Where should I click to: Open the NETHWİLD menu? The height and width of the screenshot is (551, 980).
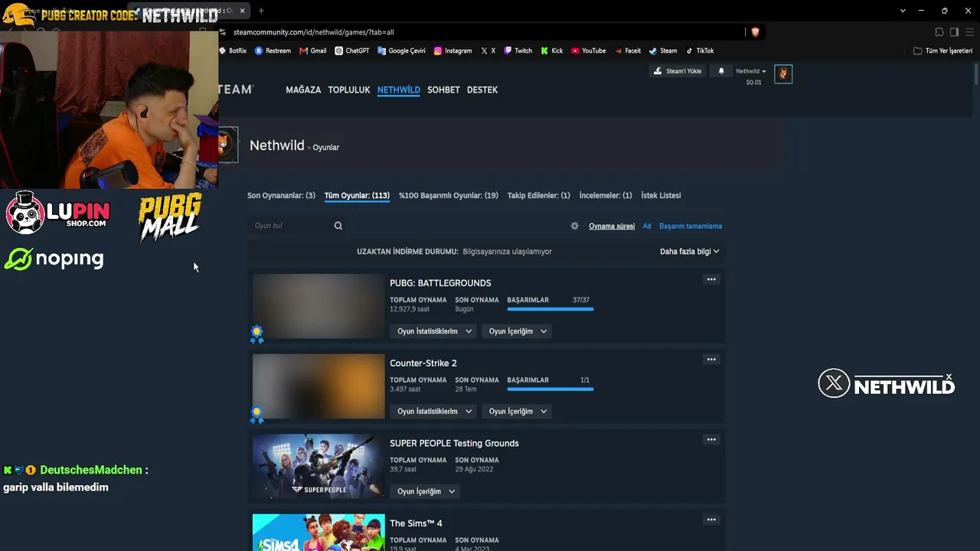398,90
